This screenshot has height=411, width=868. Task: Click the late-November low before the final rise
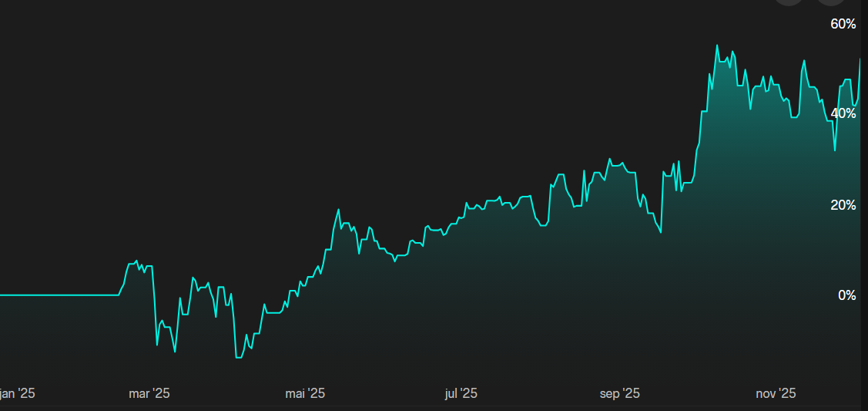[x=835, y=150]
